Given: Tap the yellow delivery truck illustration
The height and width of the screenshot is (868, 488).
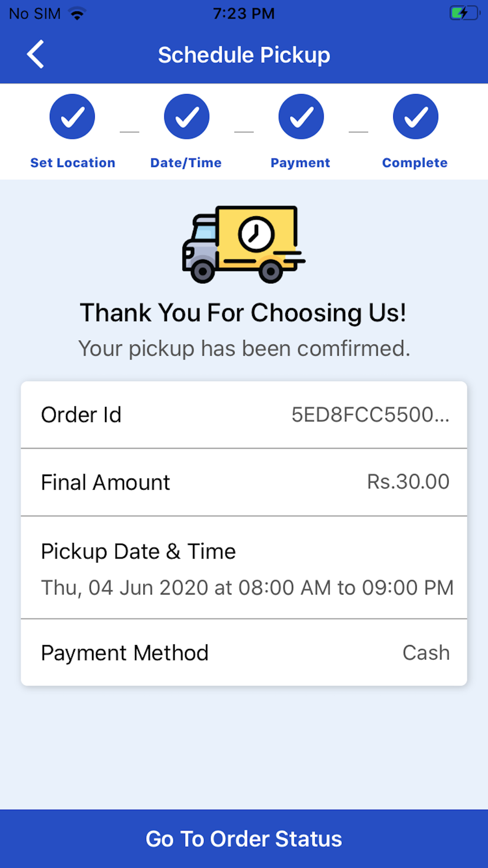Looking at the screenshot, I should pos(244,244).
